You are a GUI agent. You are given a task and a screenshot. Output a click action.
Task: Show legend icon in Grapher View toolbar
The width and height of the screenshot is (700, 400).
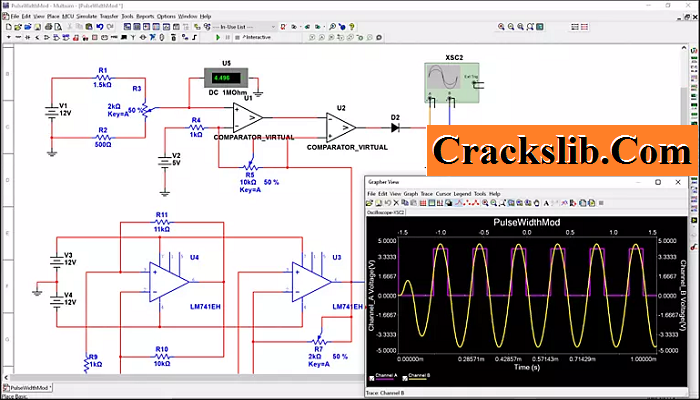[431, 203]
